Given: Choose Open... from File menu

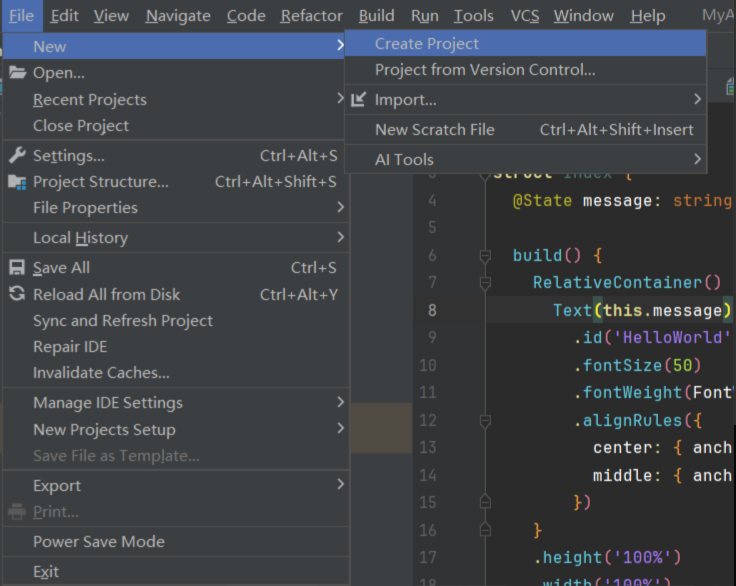Looking at the screenshot, I should click(176, 72).
